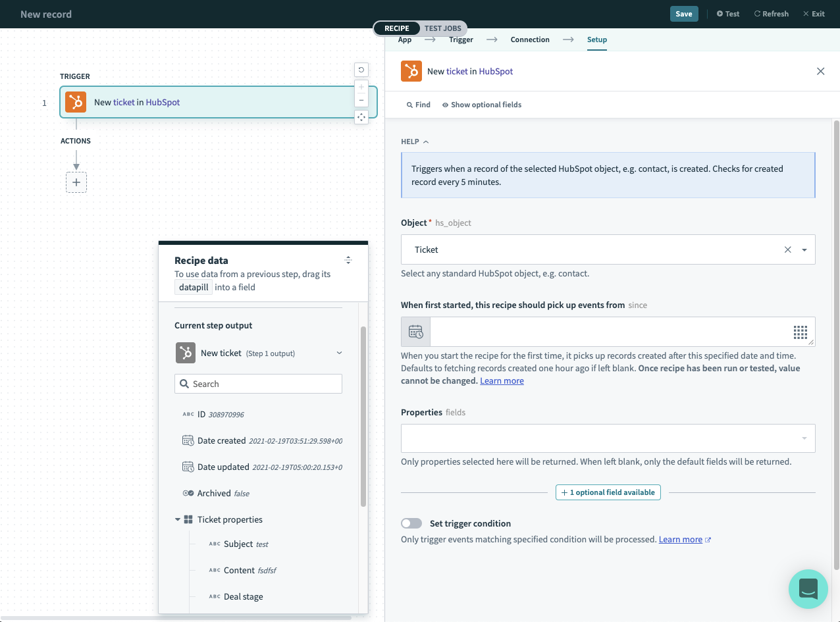Reset the canvas zoom with the circular arrow icon

361,70
